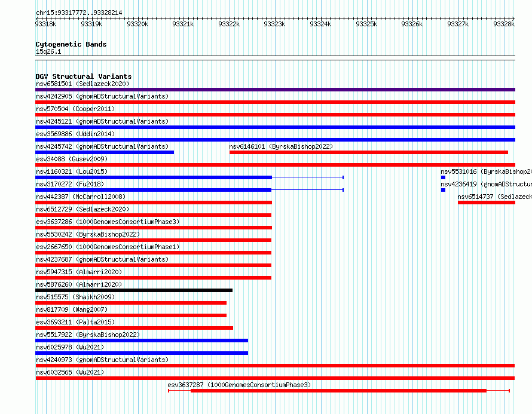Screen dimensions: 532x414
Task: Click the nsv6025978 (Wu2021) label
Action: 70,347
